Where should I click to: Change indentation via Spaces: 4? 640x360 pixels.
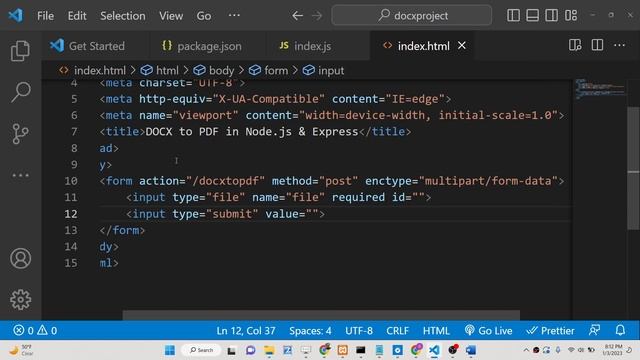click(310, 331)
